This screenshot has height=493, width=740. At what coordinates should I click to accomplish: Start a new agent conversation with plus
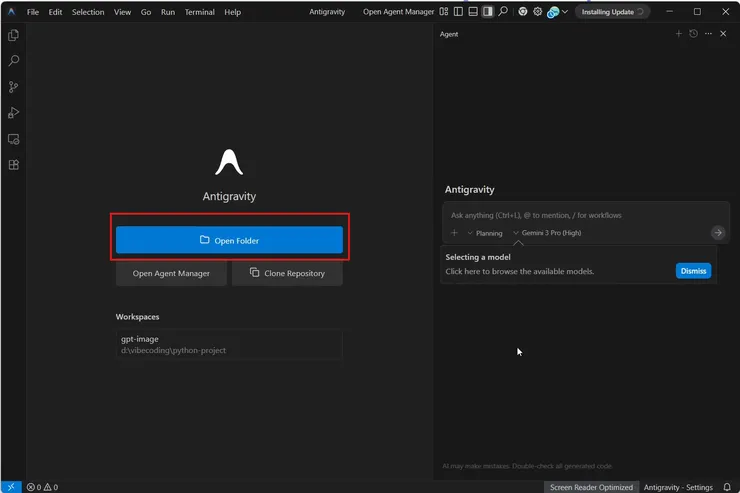[x=679, y=33]
